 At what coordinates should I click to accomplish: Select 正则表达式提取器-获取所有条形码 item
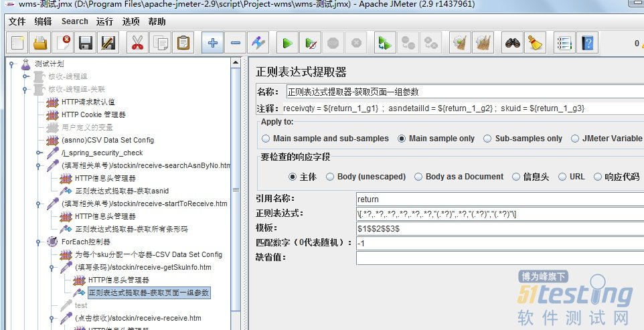pyautogui.click(x=131, y=229)
